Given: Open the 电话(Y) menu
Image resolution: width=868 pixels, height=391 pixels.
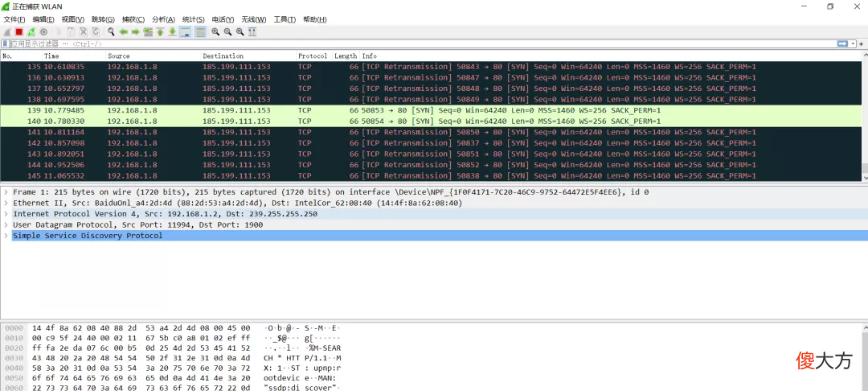Looking at the screenshot, I should pos(223,19).
